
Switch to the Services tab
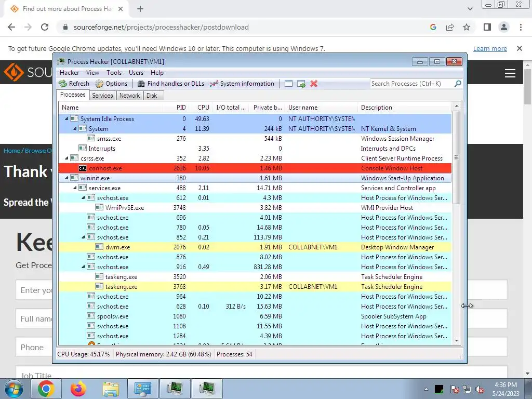[102, 96]
